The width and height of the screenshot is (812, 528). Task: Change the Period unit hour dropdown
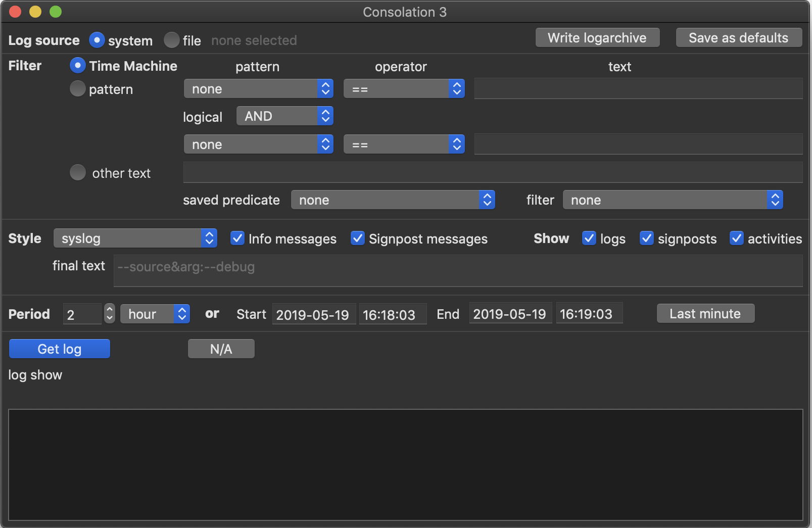pos(155,314)
